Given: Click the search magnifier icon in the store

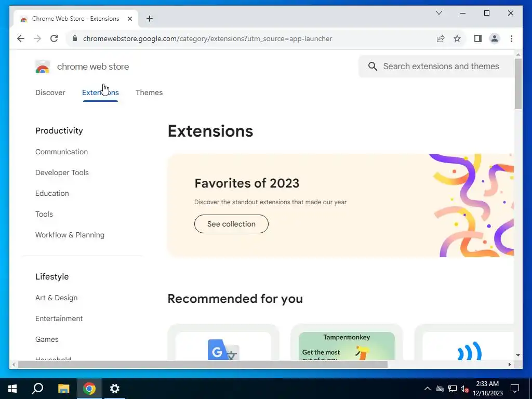Looking at the screenshot, I should point(373,66).
